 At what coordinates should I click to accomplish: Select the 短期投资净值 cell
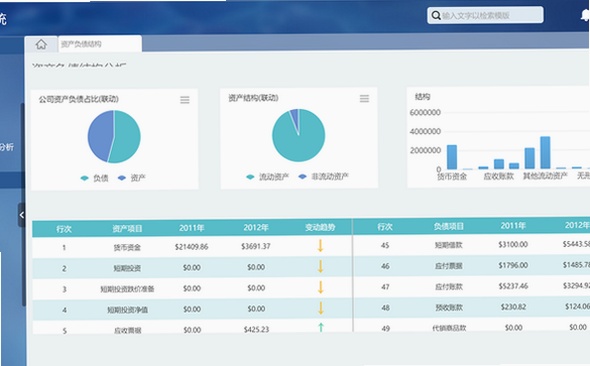pos(127,310)
